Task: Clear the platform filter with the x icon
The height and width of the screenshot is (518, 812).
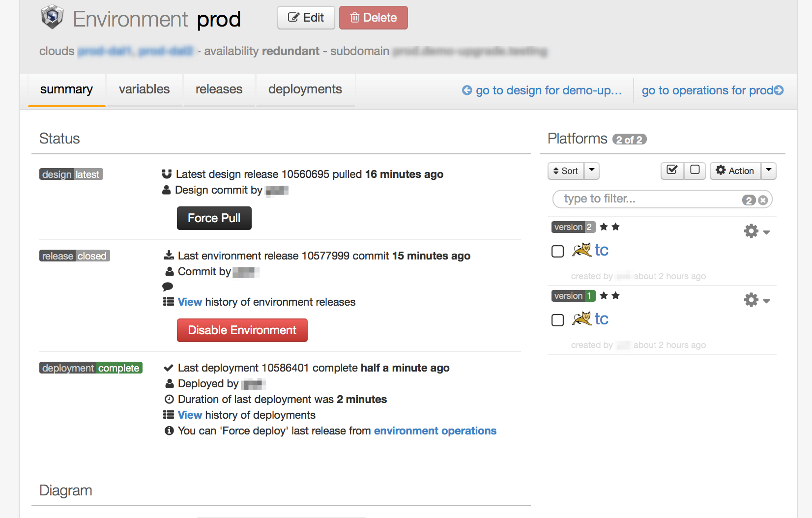Action: pos(762,200)
